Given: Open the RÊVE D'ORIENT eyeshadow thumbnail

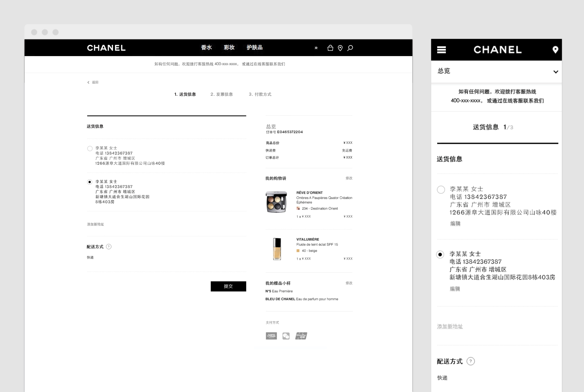Looking at the screenshot, I should [277, 202].
